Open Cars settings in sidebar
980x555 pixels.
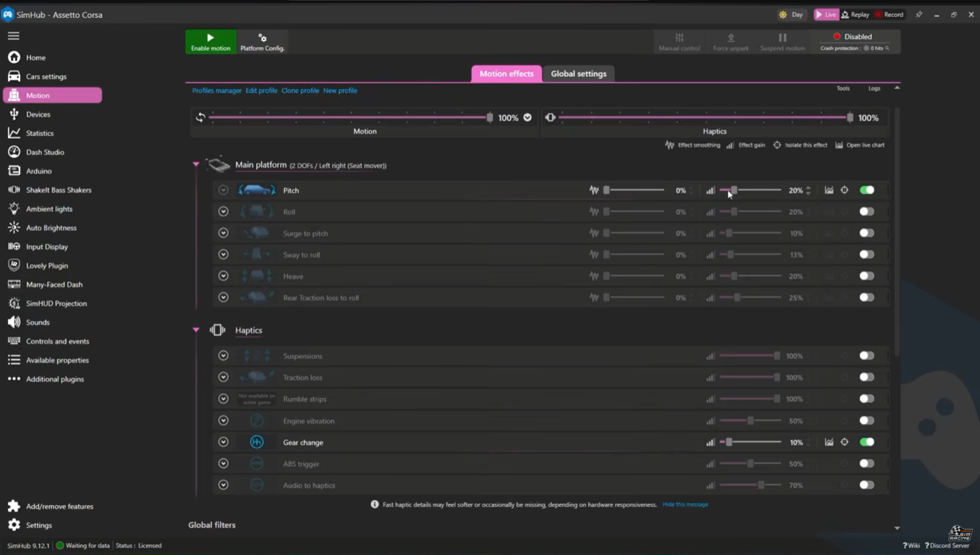(46, 77)
